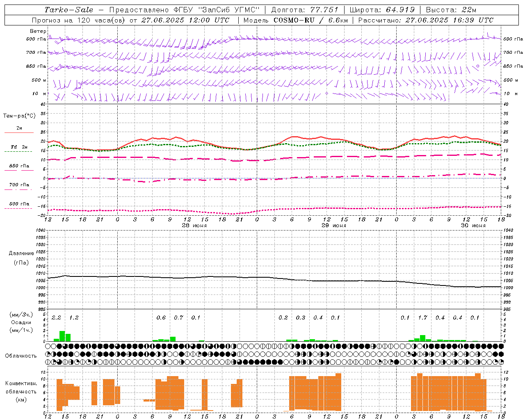
Task: Select the model label COSMO-RU / 6.6км
Action: [310, 20]
